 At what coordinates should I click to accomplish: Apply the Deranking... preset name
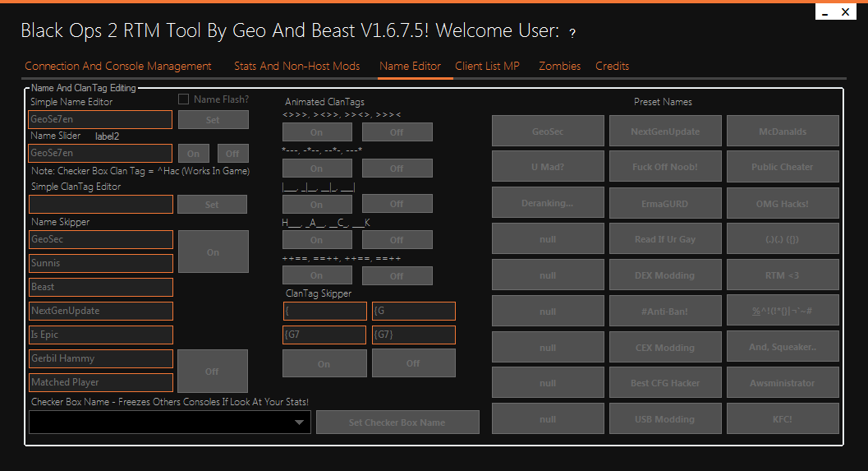click(548, 203)
